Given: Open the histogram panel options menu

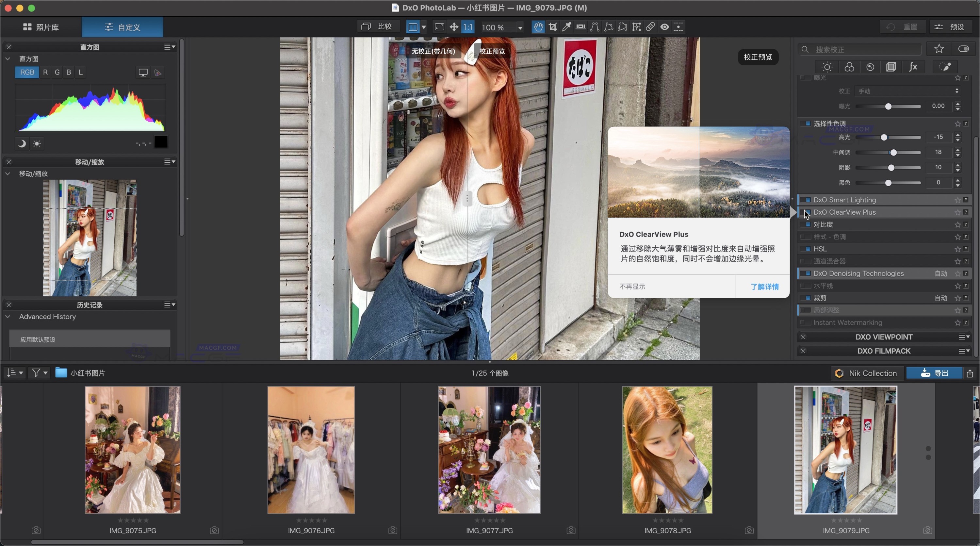Looking at the screenshot, I should pos(170,46).
